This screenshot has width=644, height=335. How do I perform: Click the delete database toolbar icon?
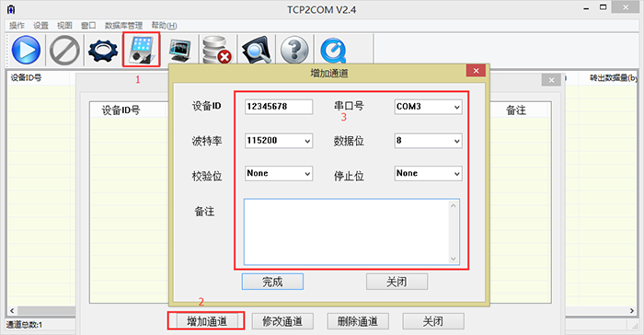pyautogui.click(x=217, y=50)
